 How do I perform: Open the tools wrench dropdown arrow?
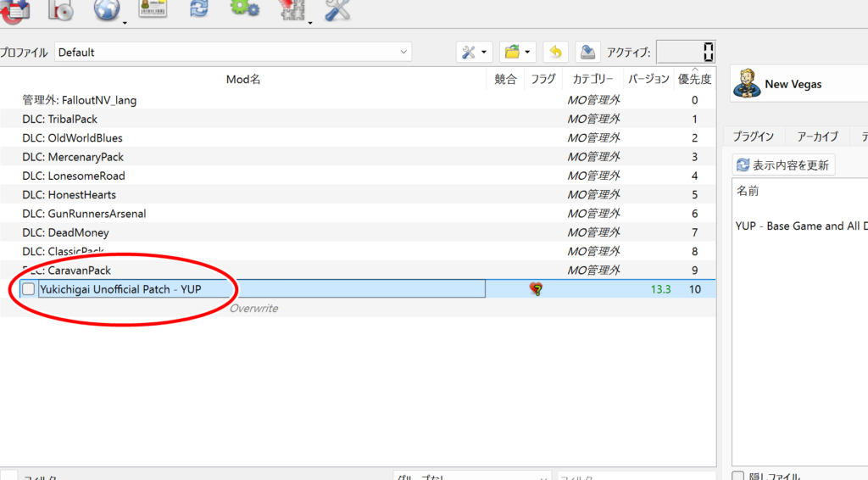484,53
